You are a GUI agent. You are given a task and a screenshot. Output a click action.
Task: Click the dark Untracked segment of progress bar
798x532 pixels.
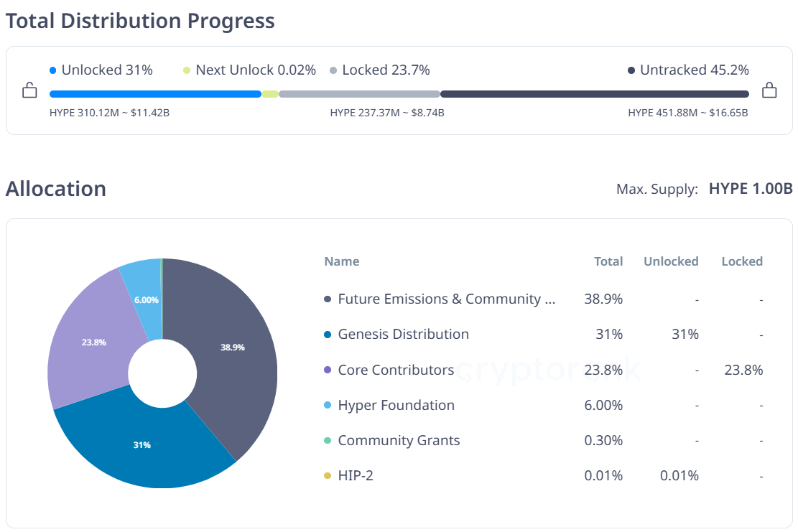pyautogui.click(x=595, y=94)
